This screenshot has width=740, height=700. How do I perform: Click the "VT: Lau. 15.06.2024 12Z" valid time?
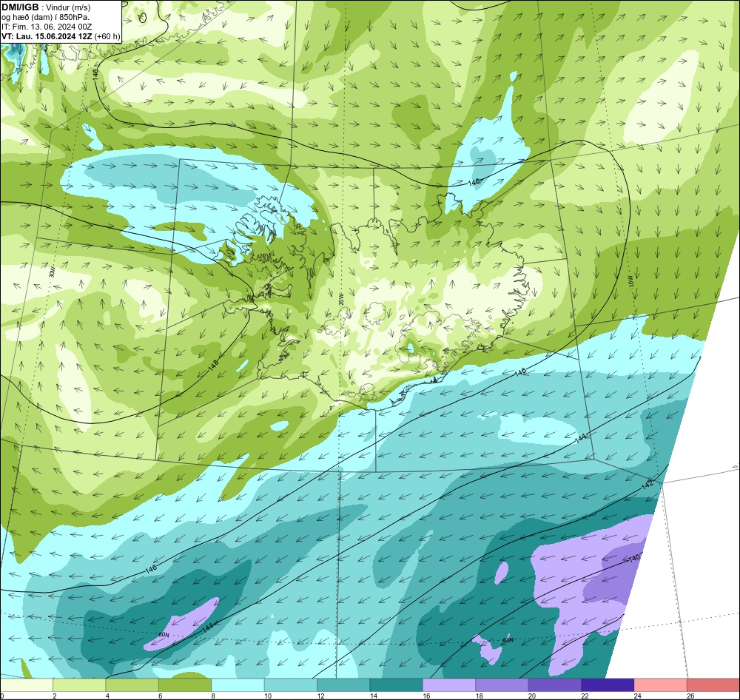pos(47,36)
